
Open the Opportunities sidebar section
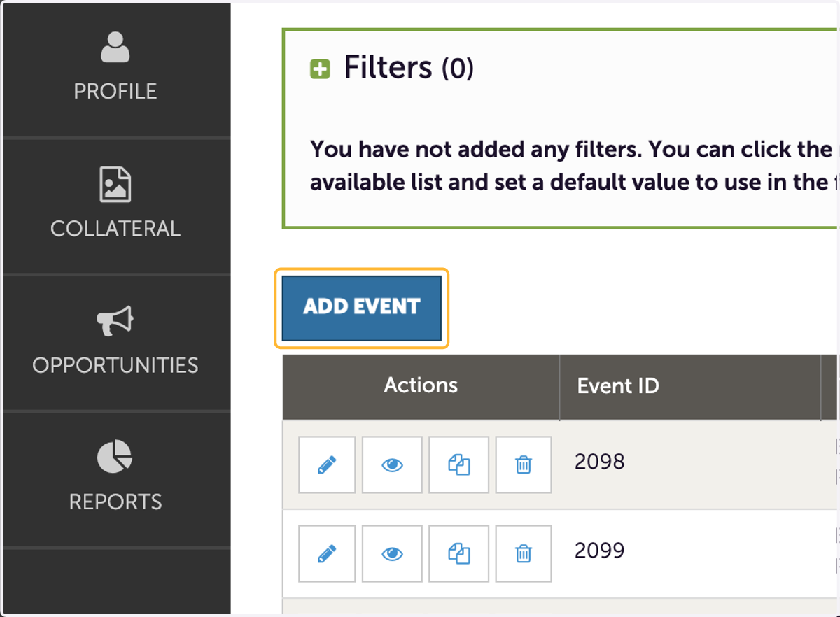tap(115, 343)
